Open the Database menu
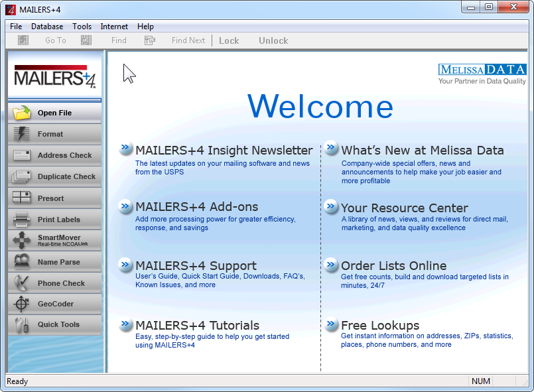Viewport: 534px width, 392px height. [47, 27]
